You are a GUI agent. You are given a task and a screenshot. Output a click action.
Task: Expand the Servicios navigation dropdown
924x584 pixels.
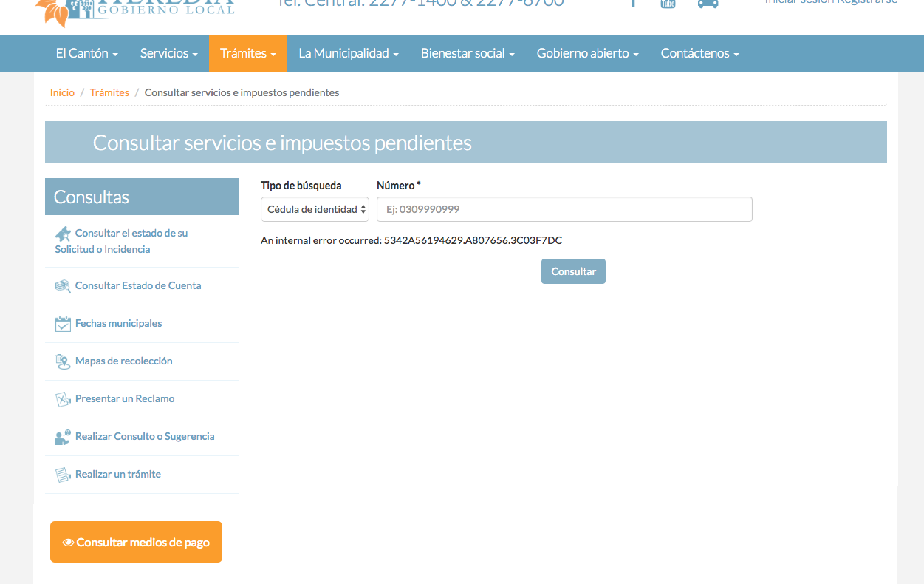pos(168,53)
